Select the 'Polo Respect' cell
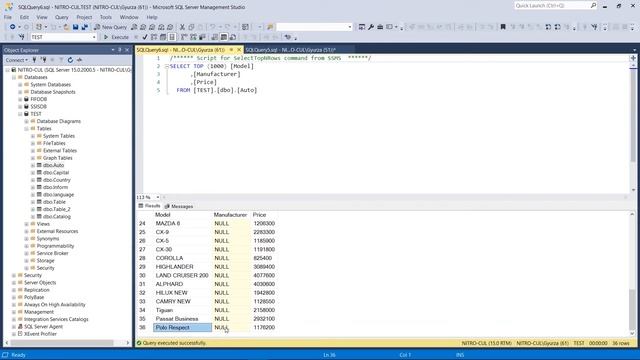This screenshot has width=640, height=360. click(x=182, y=327)
